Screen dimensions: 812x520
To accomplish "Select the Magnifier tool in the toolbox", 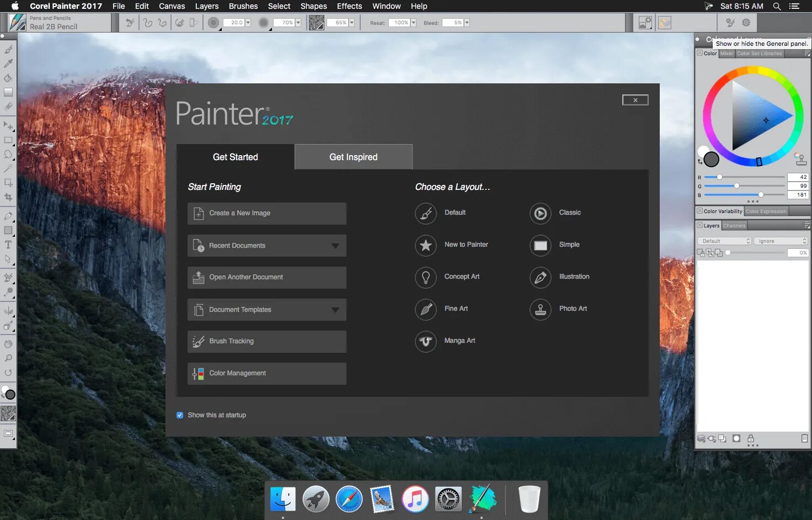I will 8,358.
